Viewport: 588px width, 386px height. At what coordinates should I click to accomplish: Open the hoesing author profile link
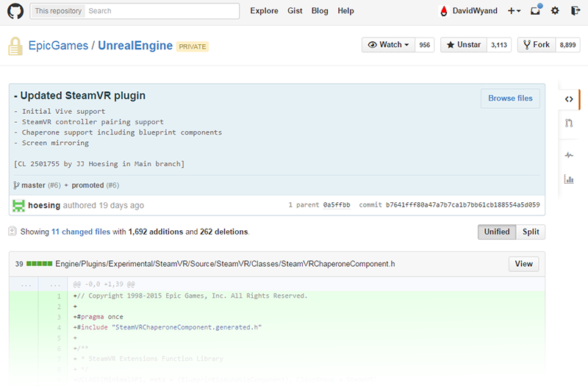click(x=44, y=206)
